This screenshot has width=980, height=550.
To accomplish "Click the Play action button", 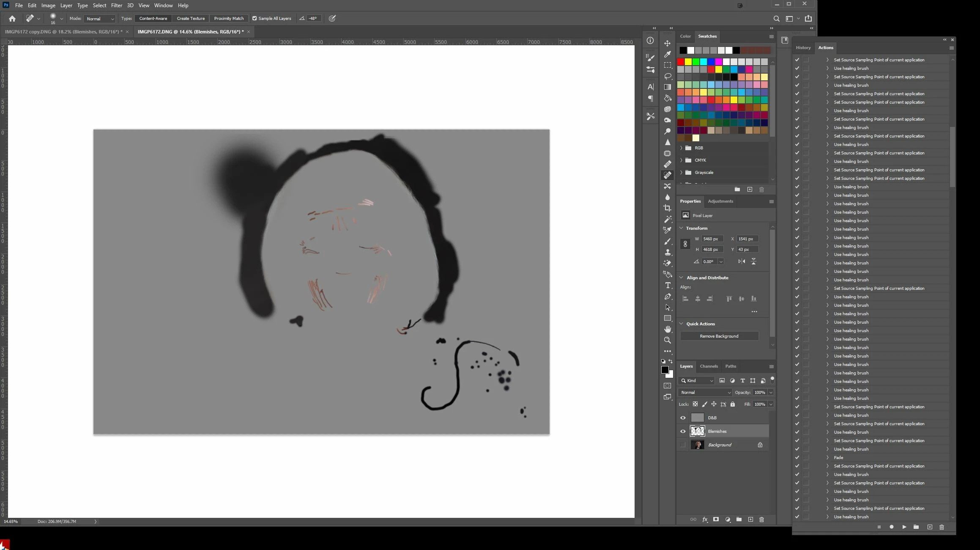I will coord(904,527).
